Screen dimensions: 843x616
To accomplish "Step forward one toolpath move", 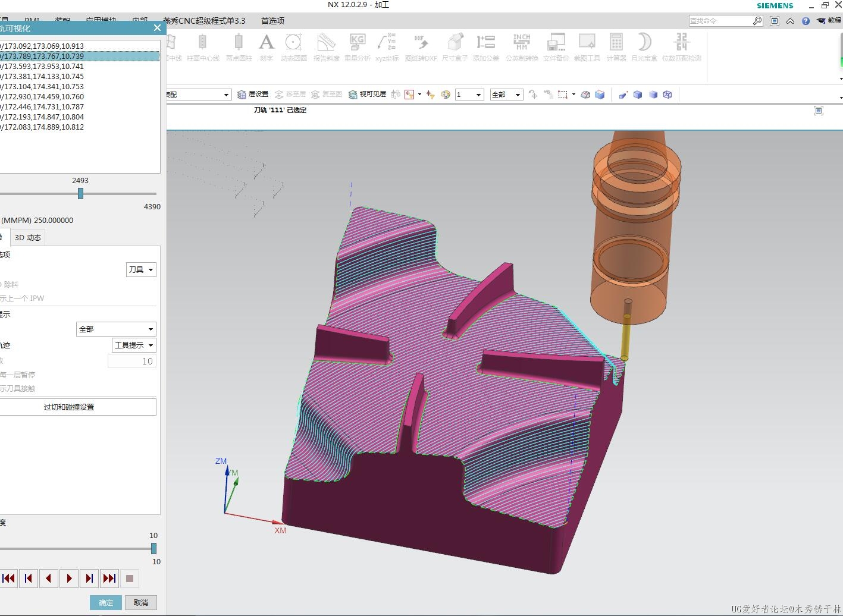I will coord(89,578).
